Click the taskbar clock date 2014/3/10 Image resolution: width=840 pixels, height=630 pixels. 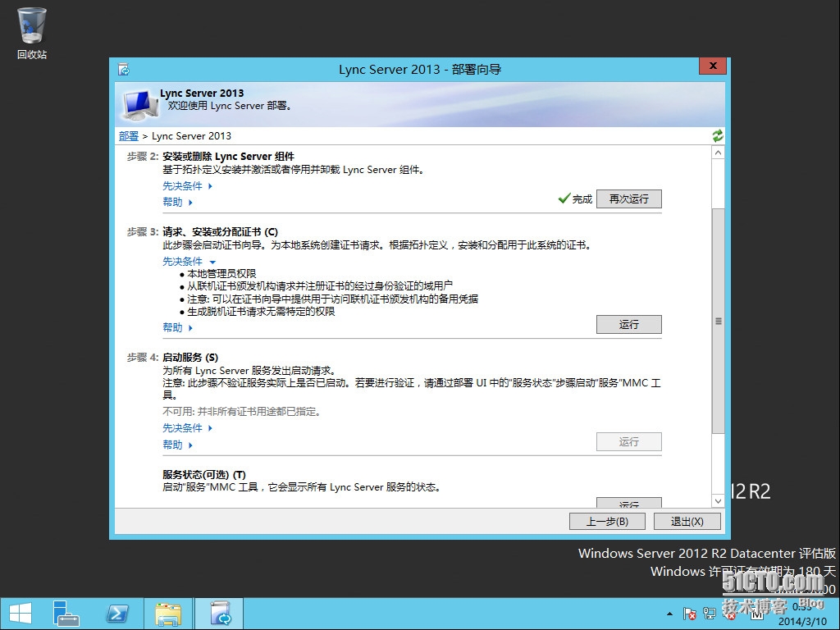[802, 622]
